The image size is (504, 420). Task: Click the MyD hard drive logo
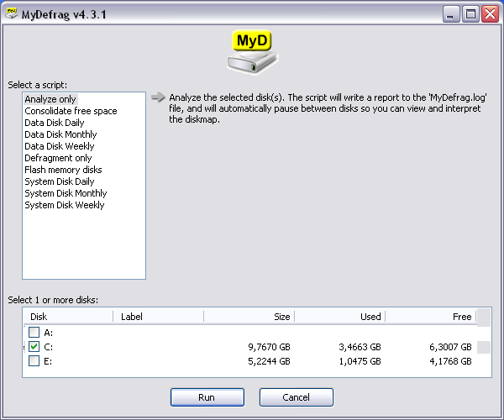(252, 52)
